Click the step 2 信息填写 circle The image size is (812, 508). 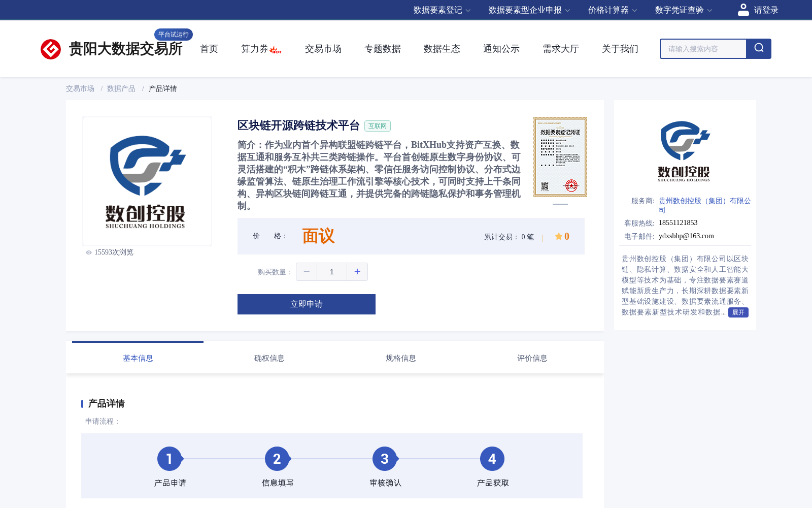coord(277,459)
